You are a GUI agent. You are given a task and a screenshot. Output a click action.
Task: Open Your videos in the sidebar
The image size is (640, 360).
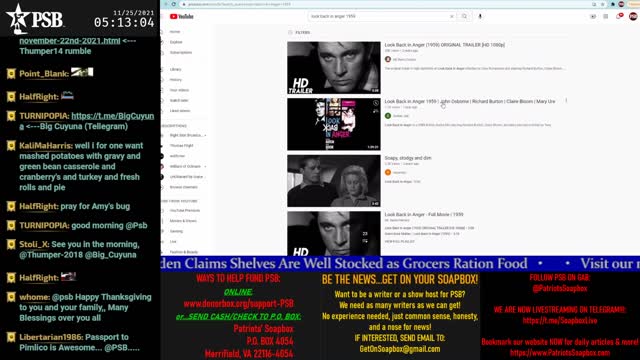179,90
